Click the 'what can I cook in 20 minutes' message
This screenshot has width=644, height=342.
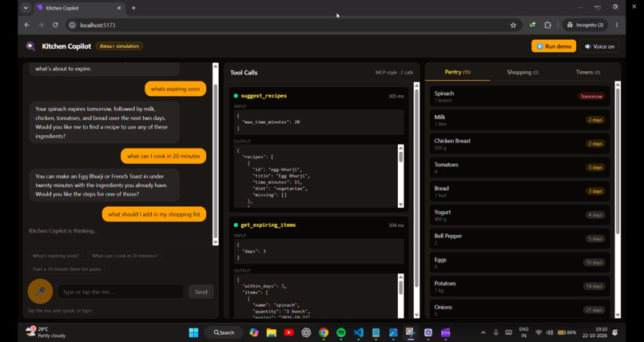[164, 156]
